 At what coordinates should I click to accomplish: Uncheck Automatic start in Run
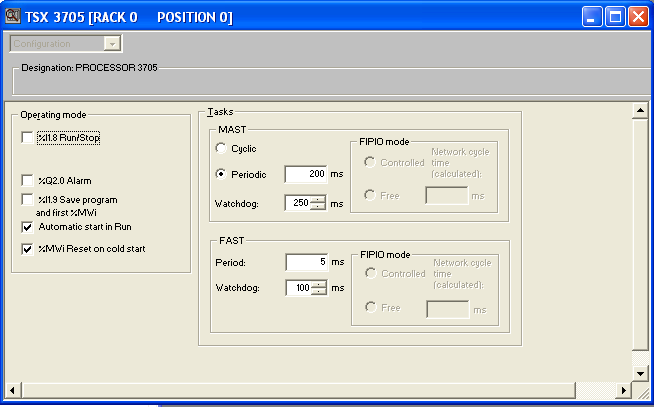tap(27, 227)
